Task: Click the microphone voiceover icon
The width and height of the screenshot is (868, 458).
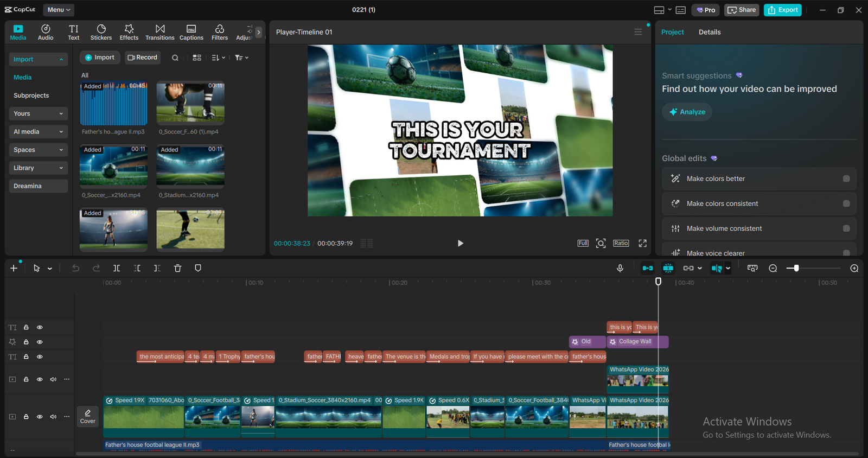Action: point(620,268)
